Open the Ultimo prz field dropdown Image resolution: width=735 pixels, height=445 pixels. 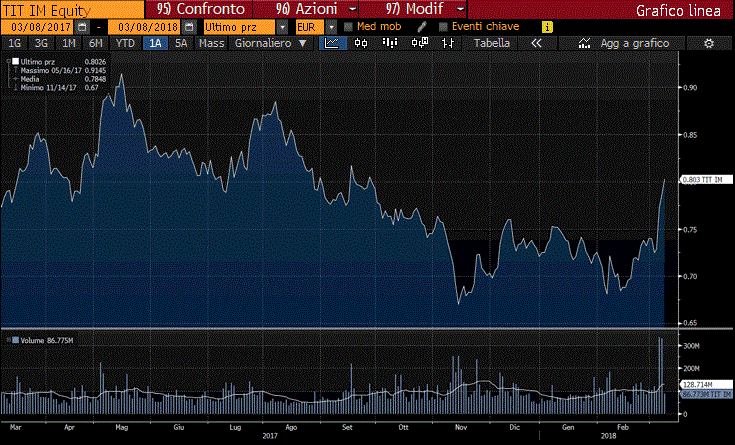[282, 27]
